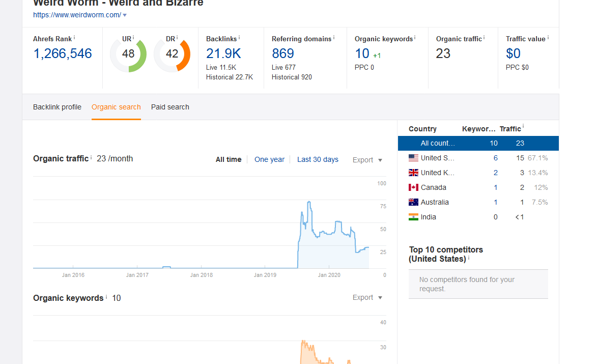
Task: Click the United States flag icon
Action: 413,158
